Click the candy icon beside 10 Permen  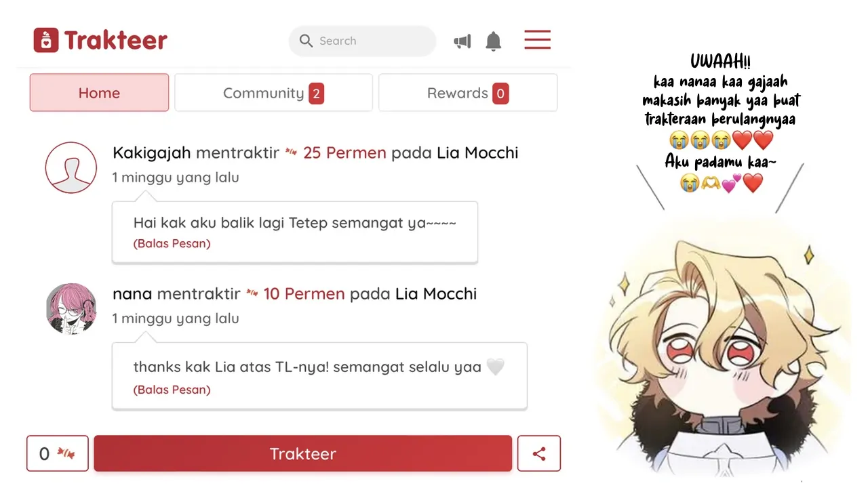point(252,294)
